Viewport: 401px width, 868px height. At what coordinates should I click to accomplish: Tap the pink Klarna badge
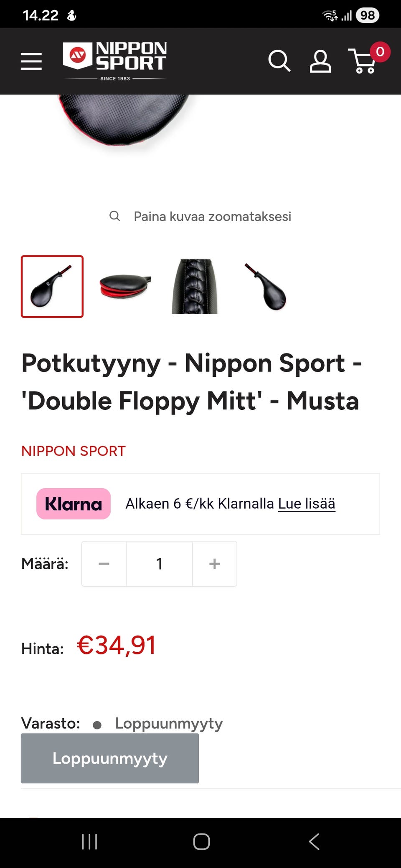74,504
